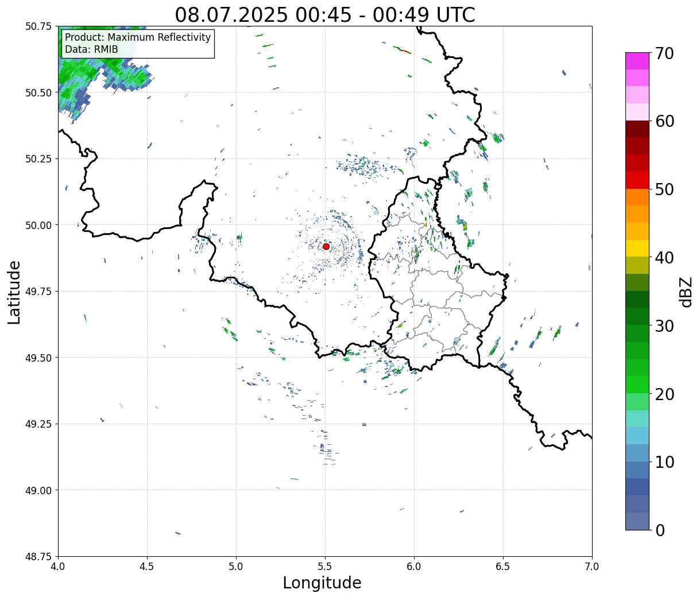Viewport: 700px width, 597px height.
Task: Click the bright green swatch just above 20 dBZ
Action: click(637, 384)
